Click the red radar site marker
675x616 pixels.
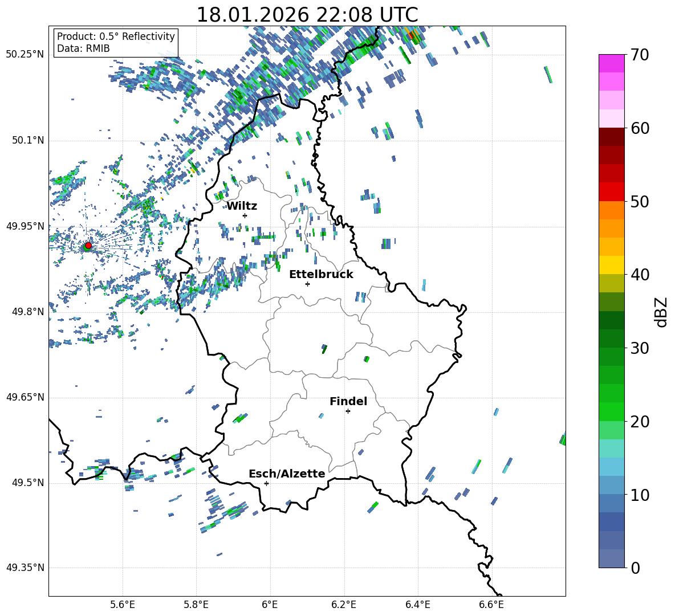tap(88, 246)
